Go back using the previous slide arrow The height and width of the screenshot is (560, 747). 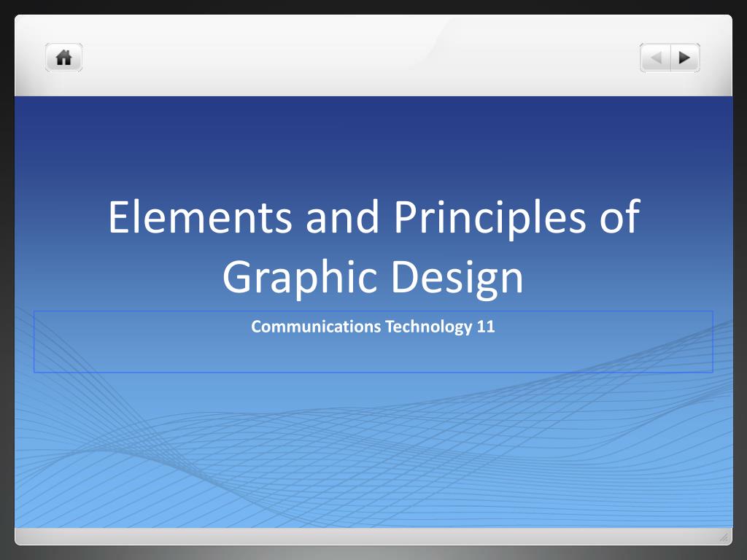click(656, 58)
